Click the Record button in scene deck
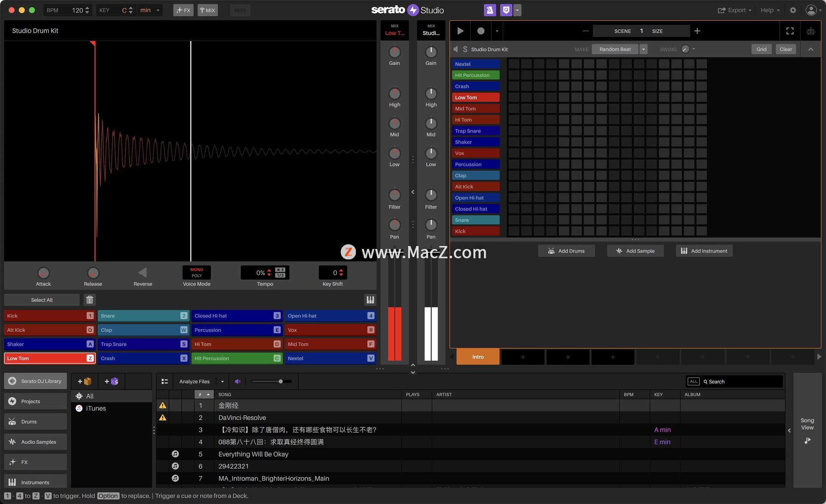826x504 pixels. (x=481, y=31)
